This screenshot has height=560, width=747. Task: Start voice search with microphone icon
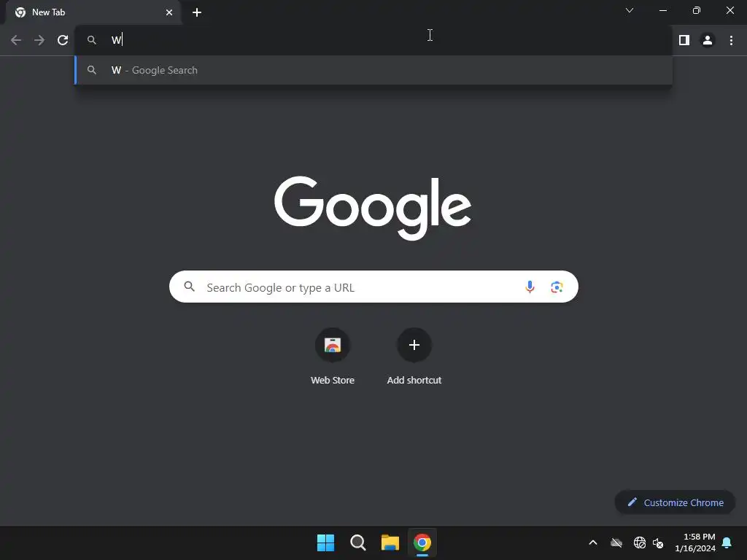(530, 287)
